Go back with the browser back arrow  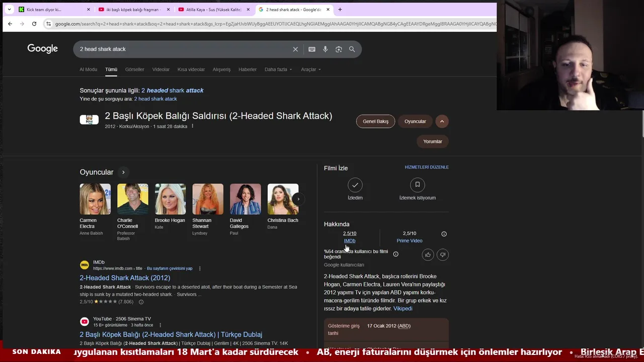(10, 24)
